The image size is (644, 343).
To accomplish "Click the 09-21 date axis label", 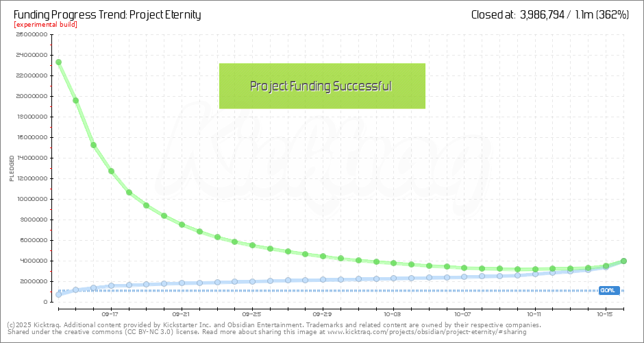I will tap(181, 315).
